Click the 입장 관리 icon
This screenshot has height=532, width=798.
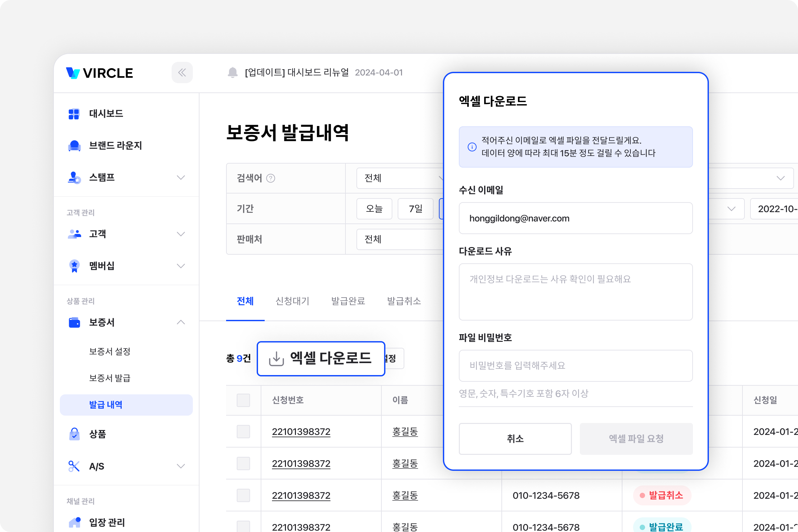[x=74, y=522]
